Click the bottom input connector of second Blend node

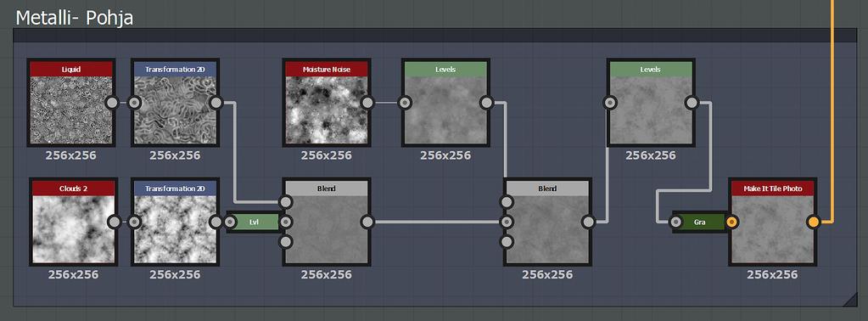(x=507, y=242)
